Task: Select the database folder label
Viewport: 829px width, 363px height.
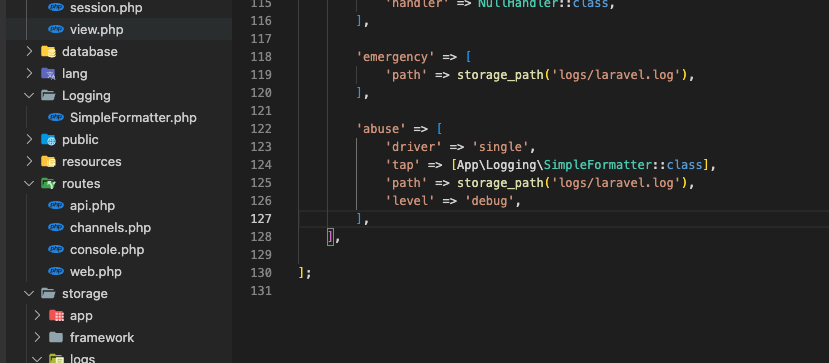Action: pos(90,51)
